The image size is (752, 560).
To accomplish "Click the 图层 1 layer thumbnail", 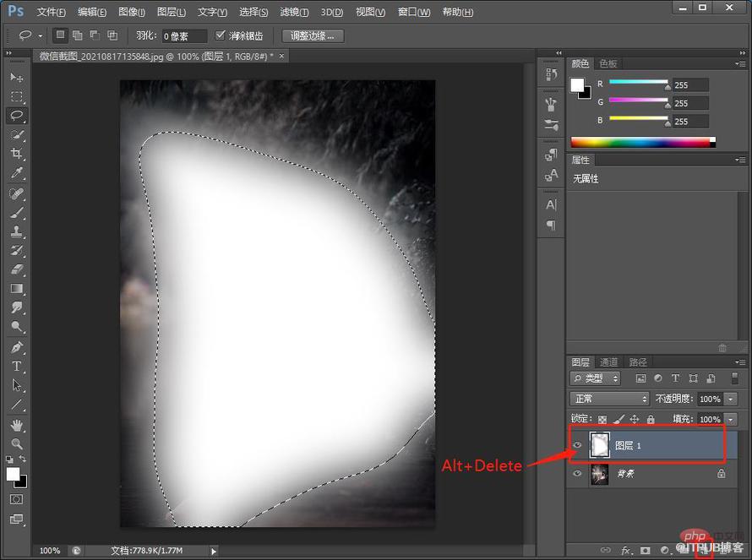I will 599,445.
